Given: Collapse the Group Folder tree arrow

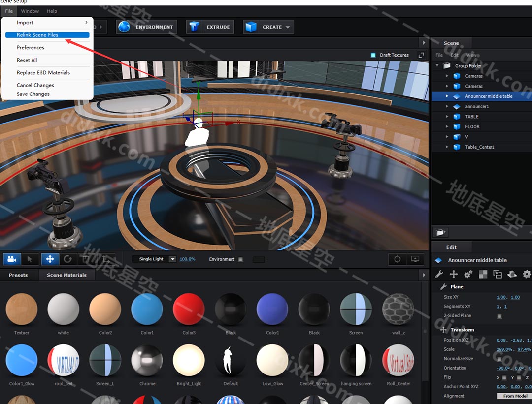Looking at the screenshot, I should (437, 65).
